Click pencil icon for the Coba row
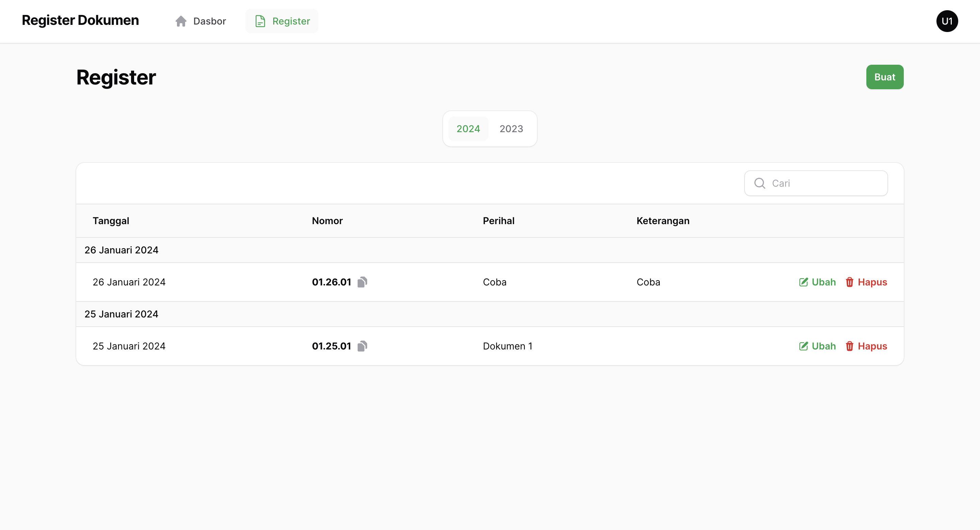 pos(803,282)
